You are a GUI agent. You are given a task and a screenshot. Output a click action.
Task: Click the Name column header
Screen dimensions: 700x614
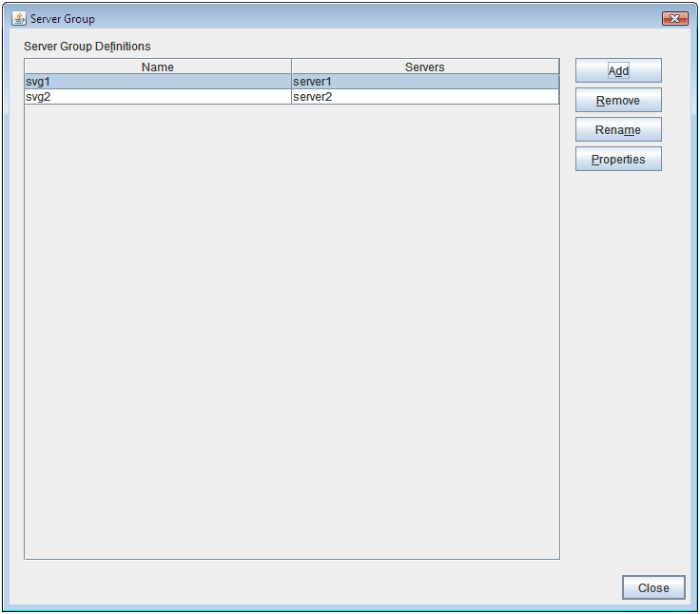tap(158, 67)
